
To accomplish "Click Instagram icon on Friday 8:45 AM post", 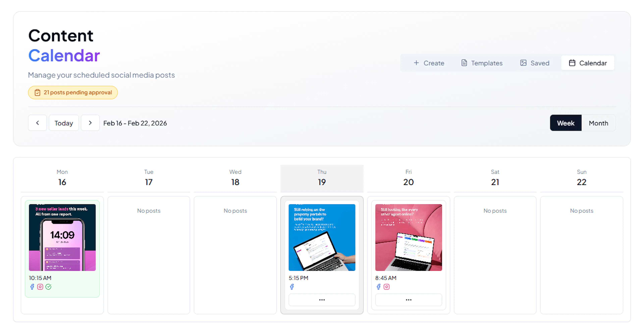I will coord(387,287).
